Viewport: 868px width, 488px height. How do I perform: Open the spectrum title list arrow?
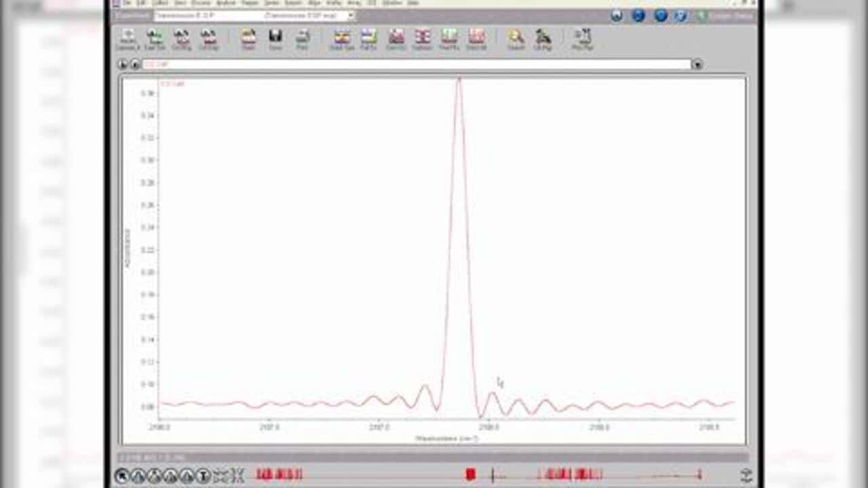click(x=697, y=64)
